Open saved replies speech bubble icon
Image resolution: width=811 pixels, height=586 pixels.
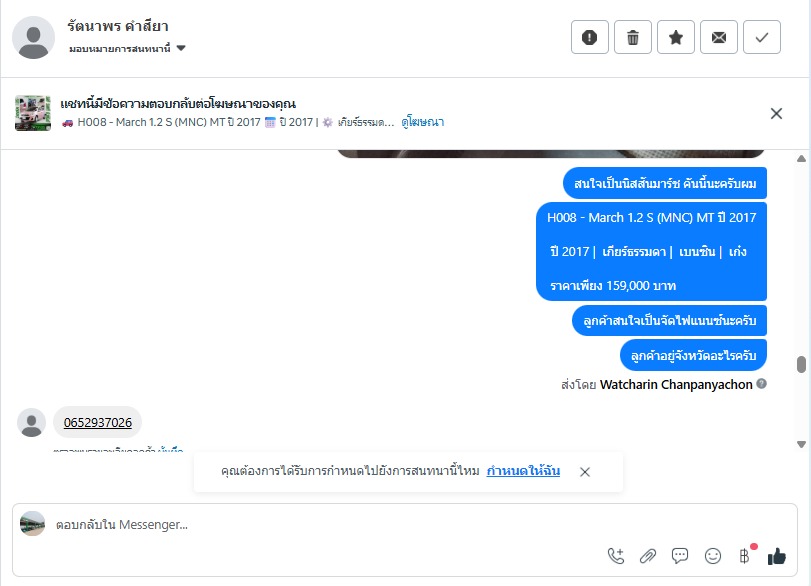point(680,556)
